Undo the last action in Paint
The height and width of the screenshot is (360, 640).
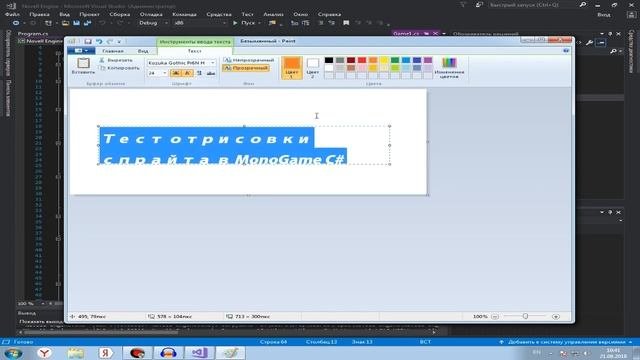coord(99,41)
